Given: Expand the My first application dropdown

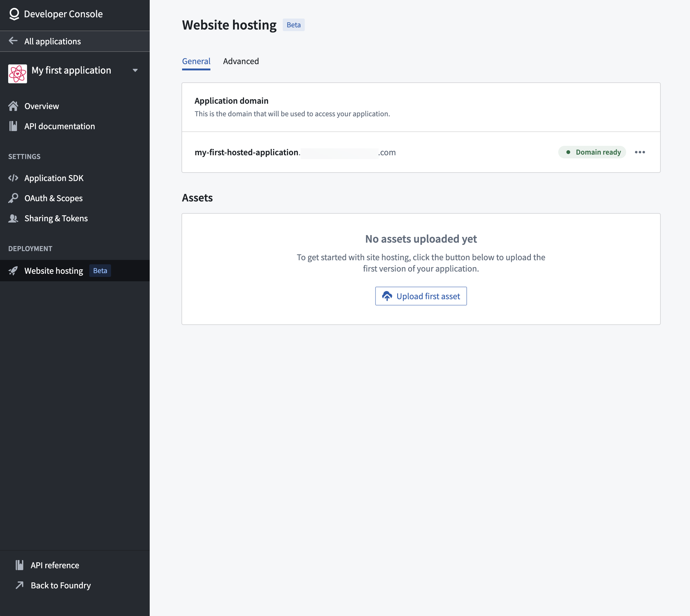Looking at the screenshot, I should 136,70.
